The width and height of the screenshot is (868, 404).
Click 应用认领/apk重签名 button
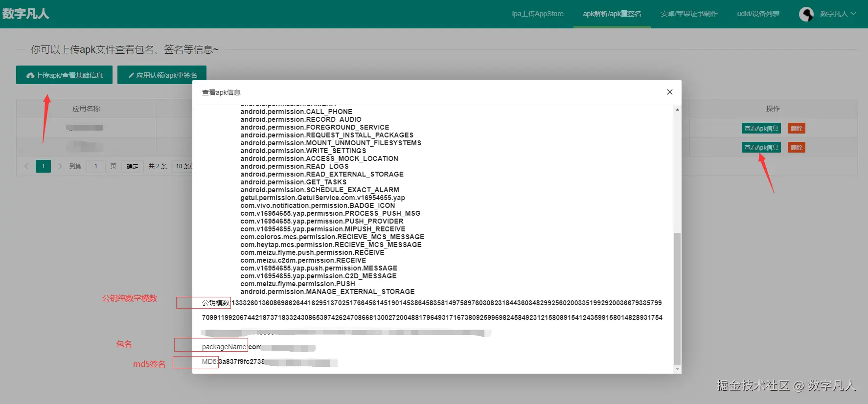click(162, 75)
